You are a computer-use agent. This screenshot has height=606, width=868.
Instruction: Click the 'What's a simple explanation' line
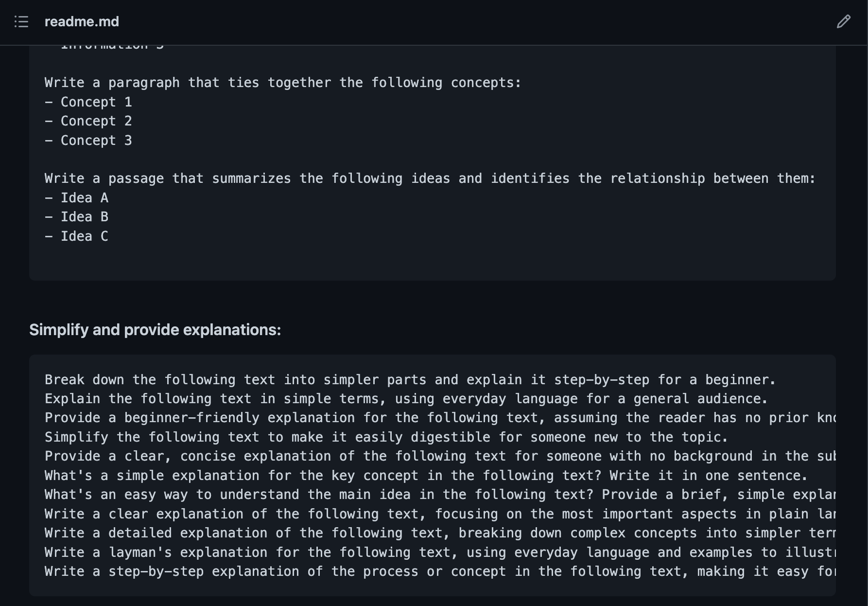tap(426, 476)
